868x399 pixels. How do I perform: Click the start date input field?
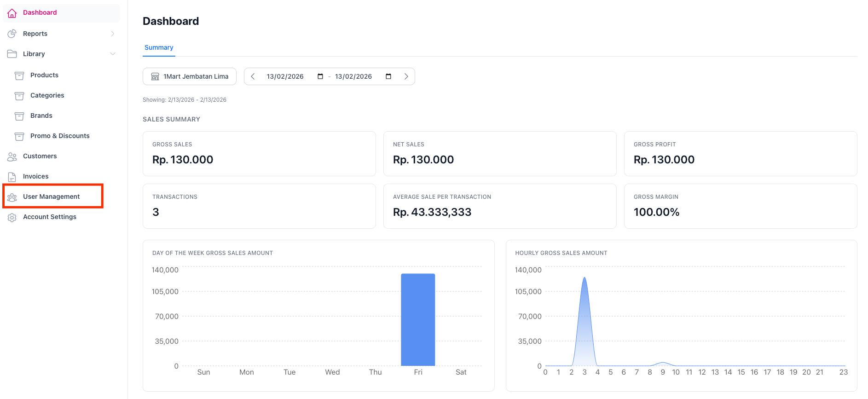(285, 76)
